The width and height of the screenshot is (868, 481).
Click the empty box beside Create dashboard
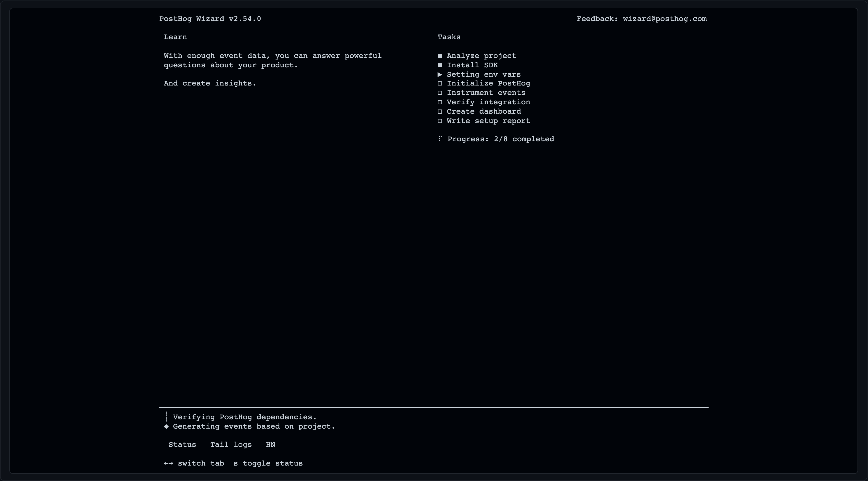tap(440, 112)
